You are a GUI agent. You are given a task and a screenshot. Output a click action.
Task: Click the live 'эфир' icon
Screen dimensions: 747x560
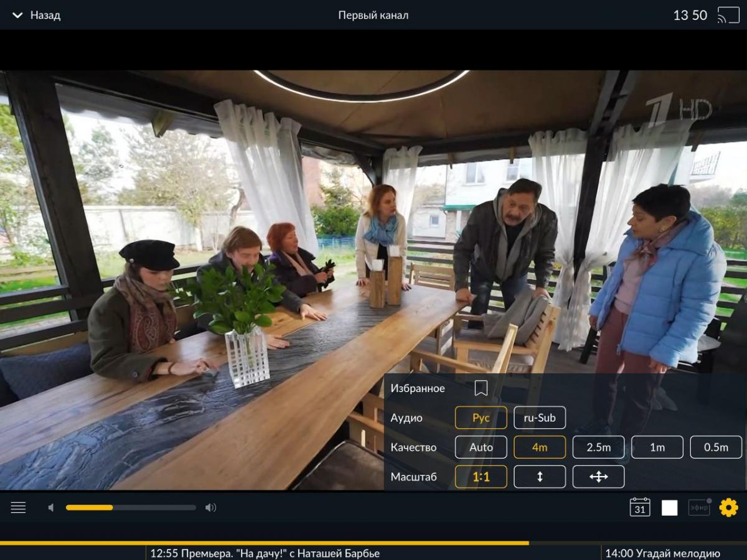pyautogui.click(x=699, y=508)
